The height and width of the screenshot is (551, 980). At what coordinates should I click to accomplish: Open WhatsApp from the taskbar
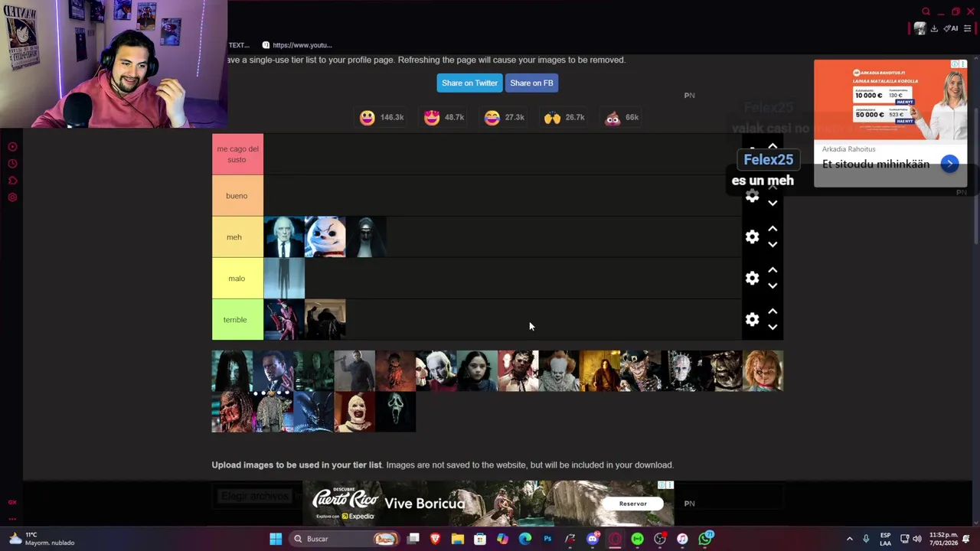[x=705, y=539]
